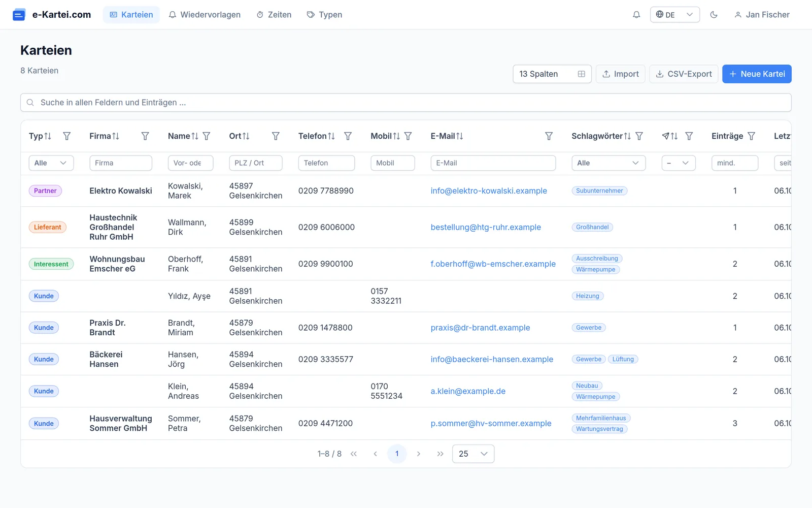Click the Wartungsvertrag tag
812x508 pixels.
point(599,429)
